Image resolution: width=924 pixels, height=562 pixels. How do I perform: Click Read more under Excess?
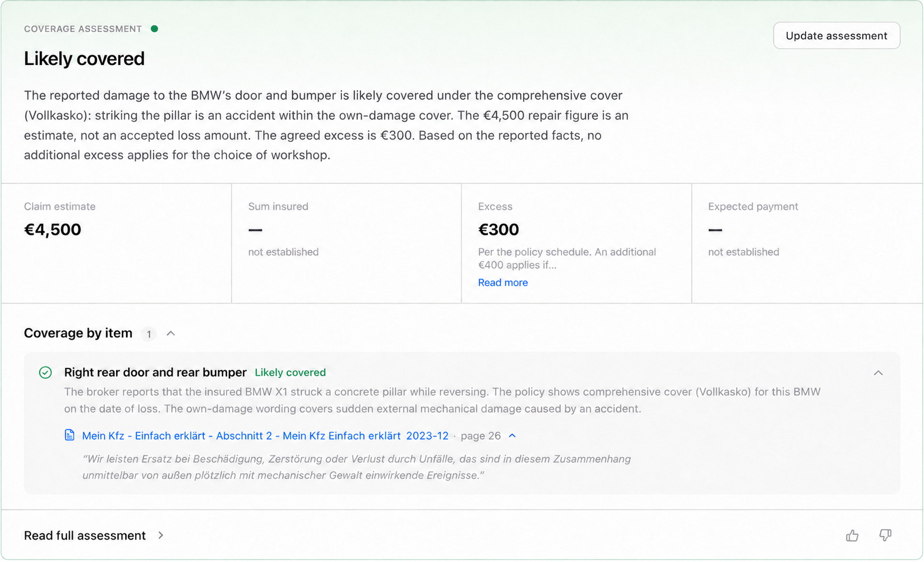[x=503, y=283]
